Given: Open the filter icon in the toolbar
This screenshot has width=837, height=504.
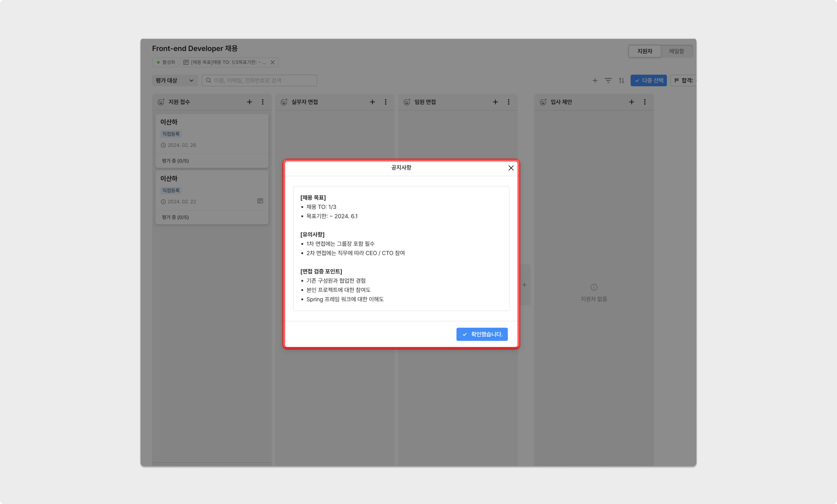Looking at the screenshot, I should (x=608, y=80).
